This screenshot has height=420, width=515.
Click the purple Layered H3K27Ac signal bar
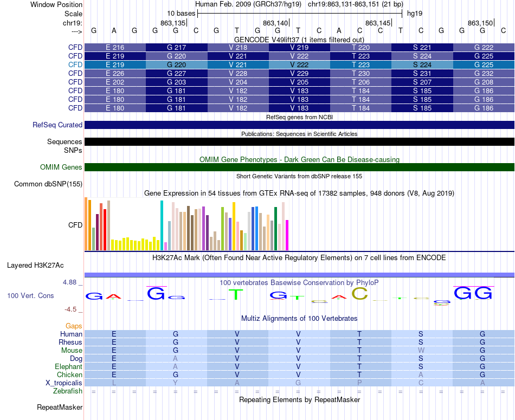pos(299,275)
